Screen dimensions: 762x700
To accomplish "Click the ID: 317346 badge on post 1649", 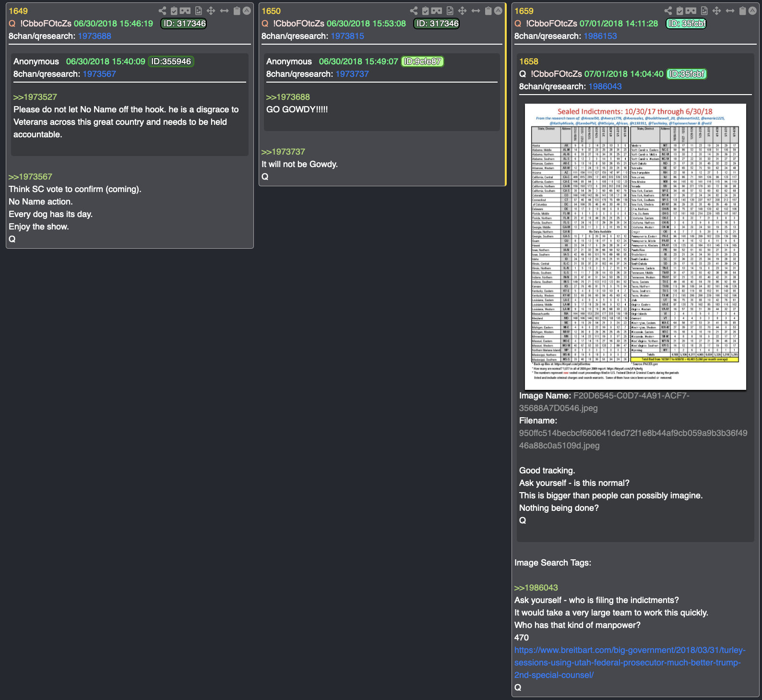I will tap(184, 24).
